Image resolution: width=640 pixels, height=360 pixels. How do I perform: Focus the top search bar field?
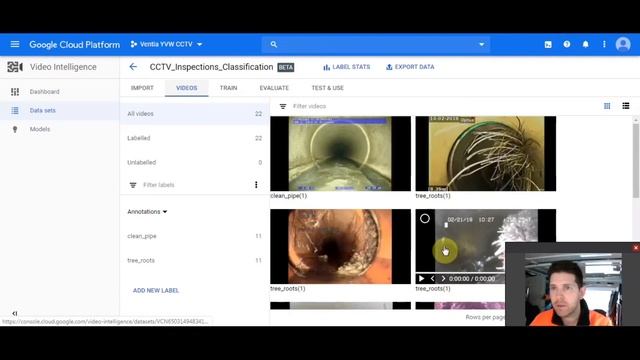click(376, 44)
